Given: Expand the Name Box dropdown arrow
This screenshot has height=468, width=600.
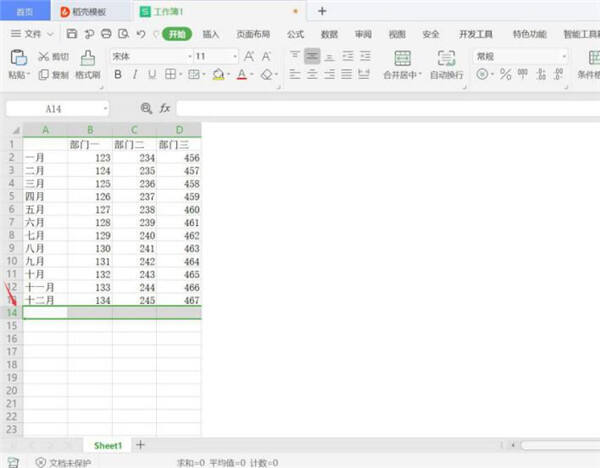Looking at the screenshot, I should coord(105,109).
